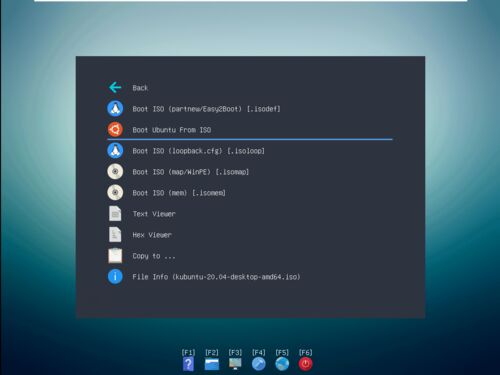The image size is (500, 375).
Task: Select Boot ISO (mem) [.isomem]
Action: [x=179, y=193]
